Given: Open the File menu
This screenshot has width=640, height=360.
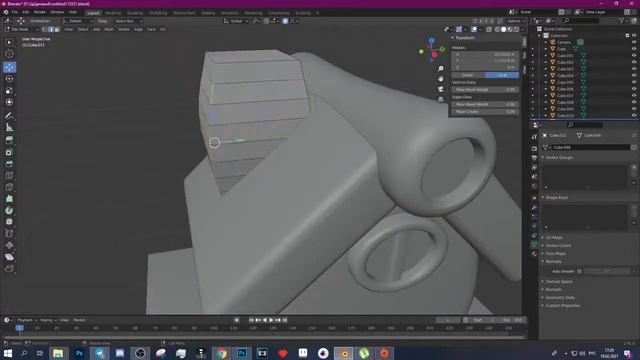Looking at the screenshot, I should 15,12.
